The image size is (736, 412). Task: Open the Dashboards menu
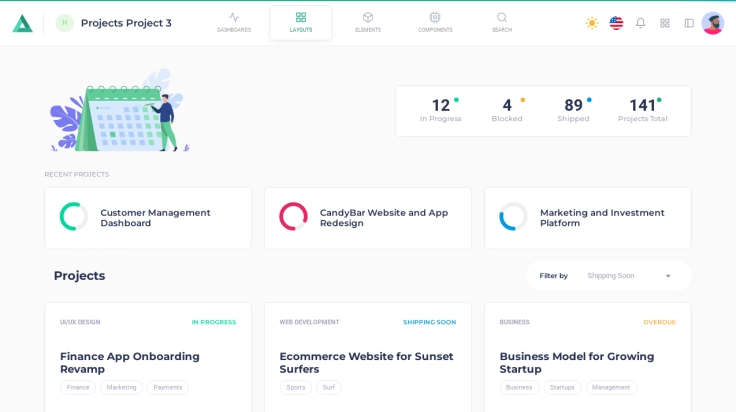tap(234, 22)
